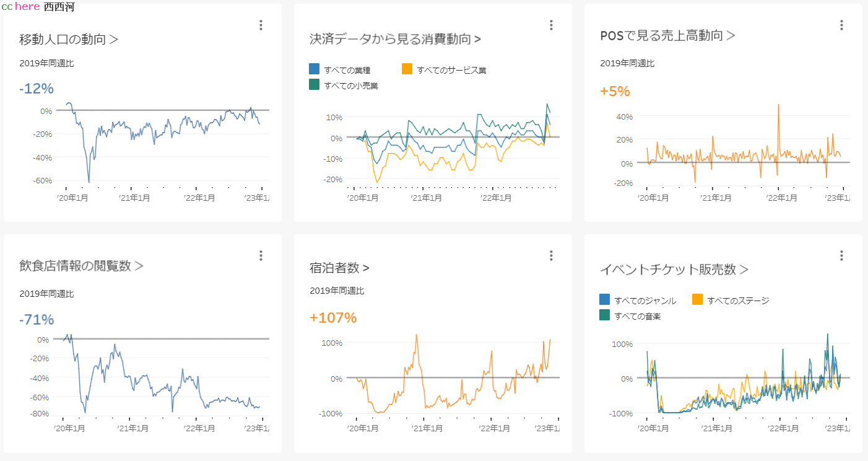The width and height of the screenshot is (868, 461).
Task: Click 2019年同週比 label on 飲食店情報 card
Action: click(x=46, y=294)
